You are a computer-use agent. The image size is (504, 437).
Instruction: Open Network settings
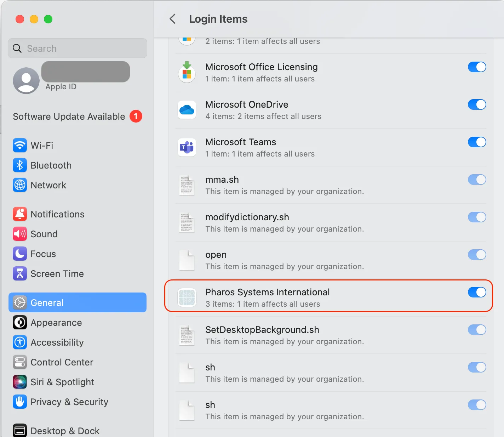tap(77, 185)
